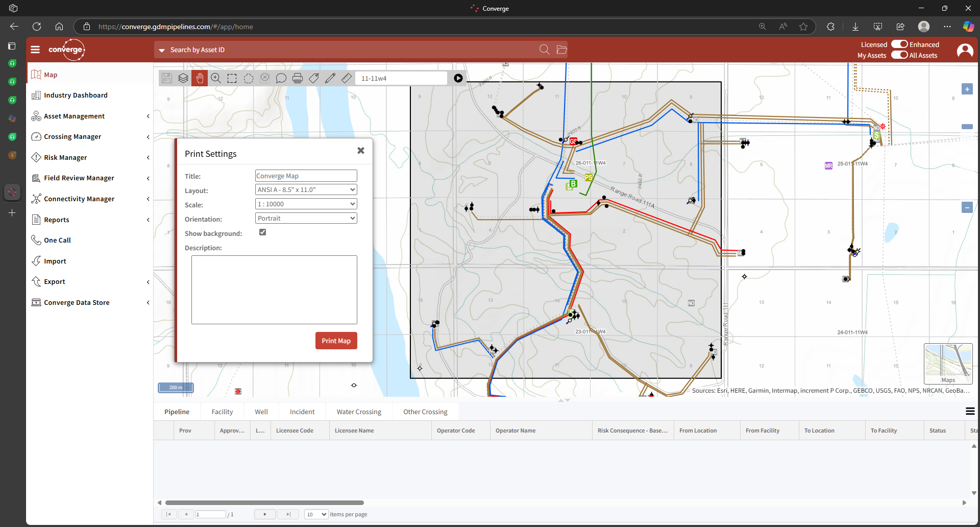Expand Crossing Manager menu

90,137
